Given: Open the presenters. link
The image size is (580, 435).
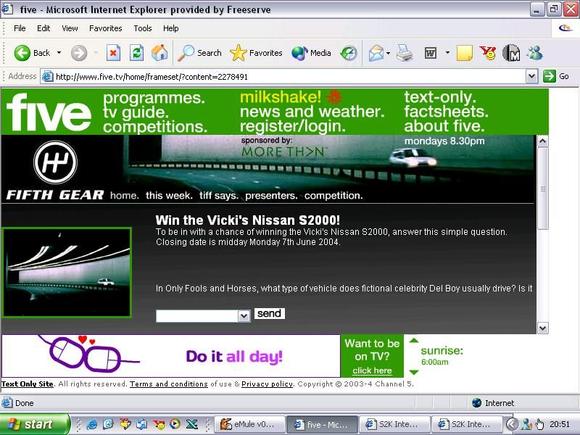Looking at the screenshot, I should coord(271,195).
